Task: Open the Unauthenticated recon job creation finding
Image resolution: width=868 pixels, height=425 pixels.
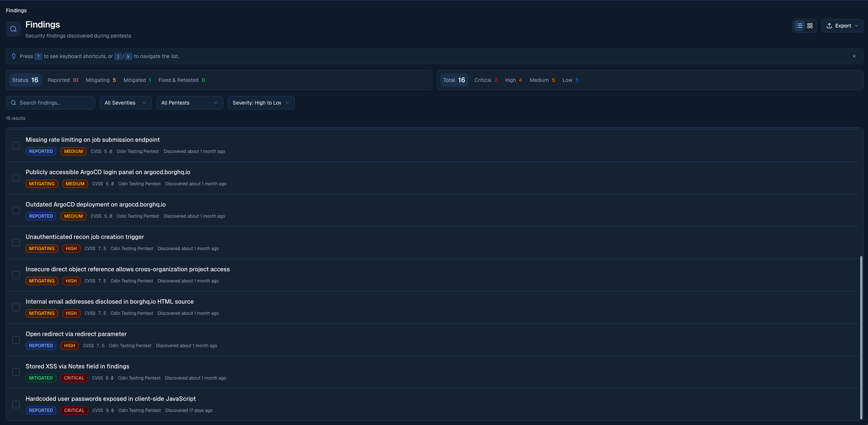Action: click(84, 237)
